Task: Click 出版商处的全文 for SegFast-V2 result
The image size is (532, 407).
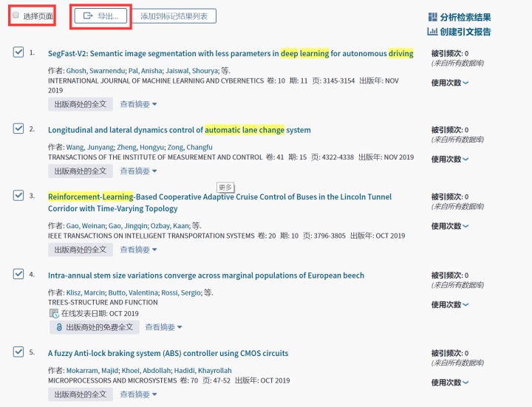Action: point(81,104)
